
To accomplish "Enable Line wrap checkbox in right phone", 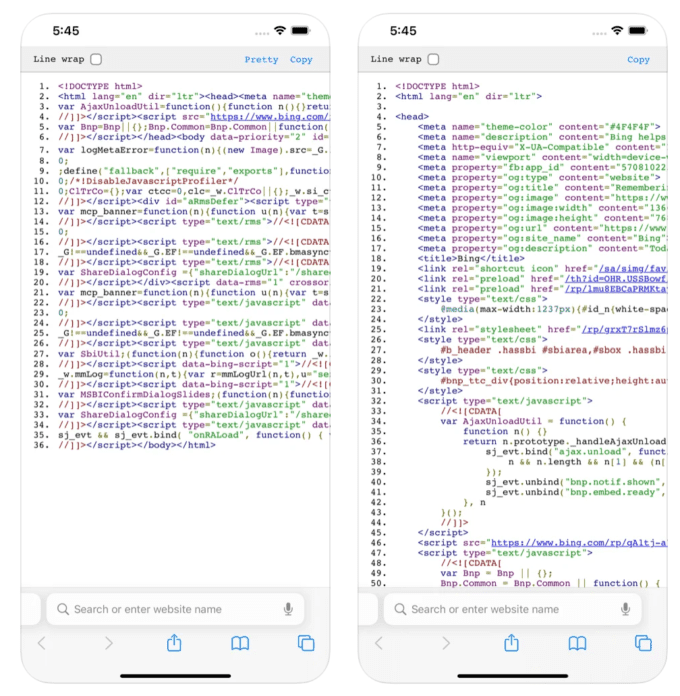I will coord(433,59).
